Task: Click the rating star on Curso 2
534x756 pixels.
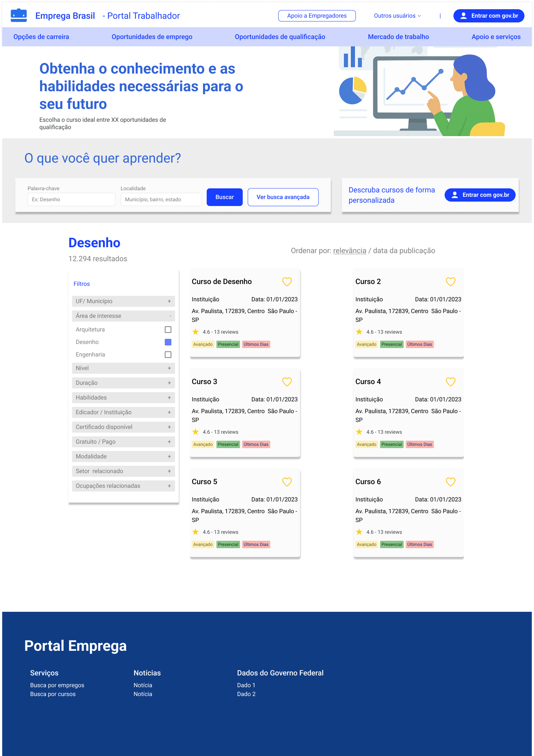Action: click(x=359, y=332)
